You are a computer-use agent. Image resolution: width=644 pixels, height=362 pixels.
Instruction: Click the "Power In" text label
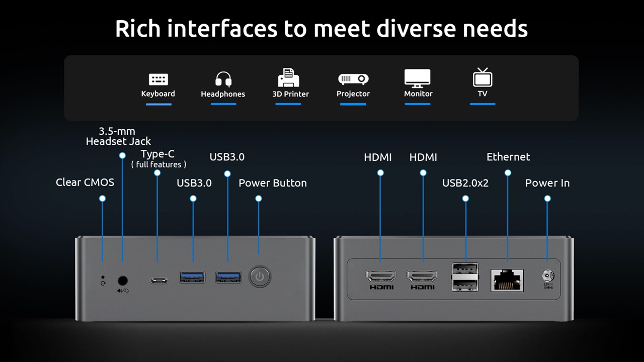point(547,183)
